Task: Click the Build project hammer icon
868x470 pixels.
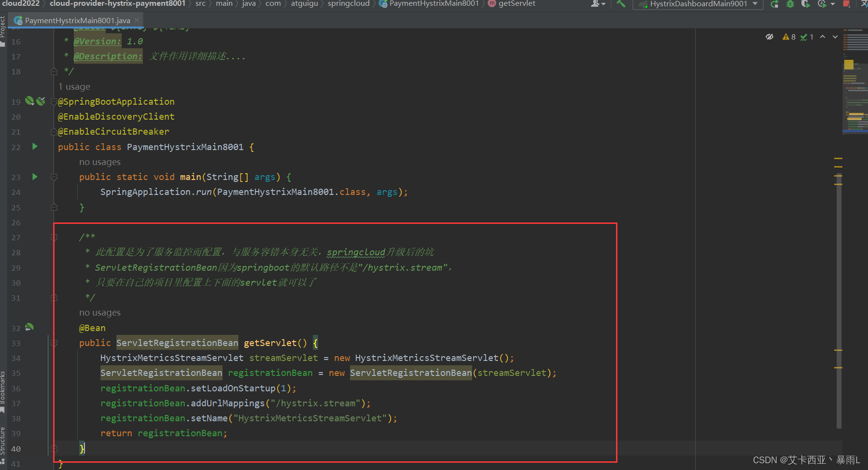Action: pyautogui.click(x=621, y=3)
